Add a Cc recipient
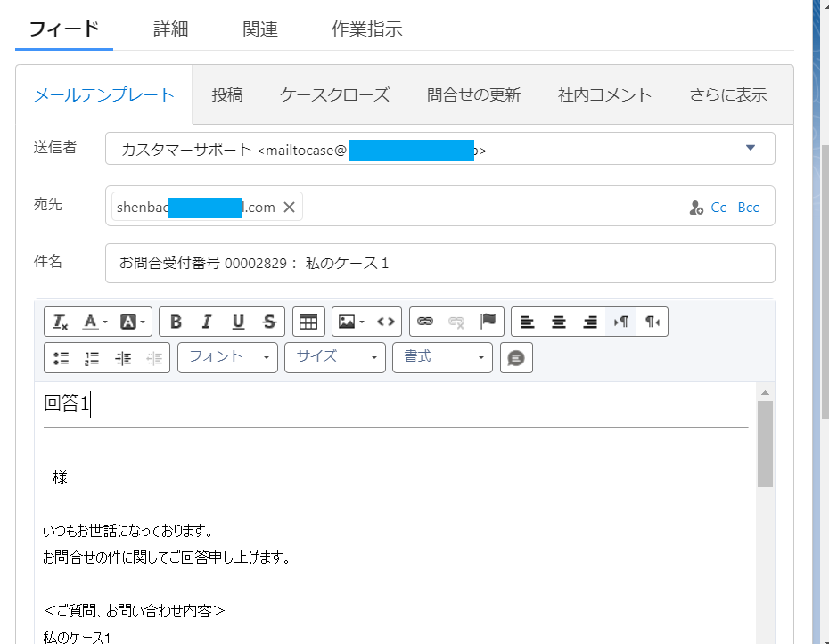Image resolution: width=829 pixels, height=644 pixels. coord(718,207)
